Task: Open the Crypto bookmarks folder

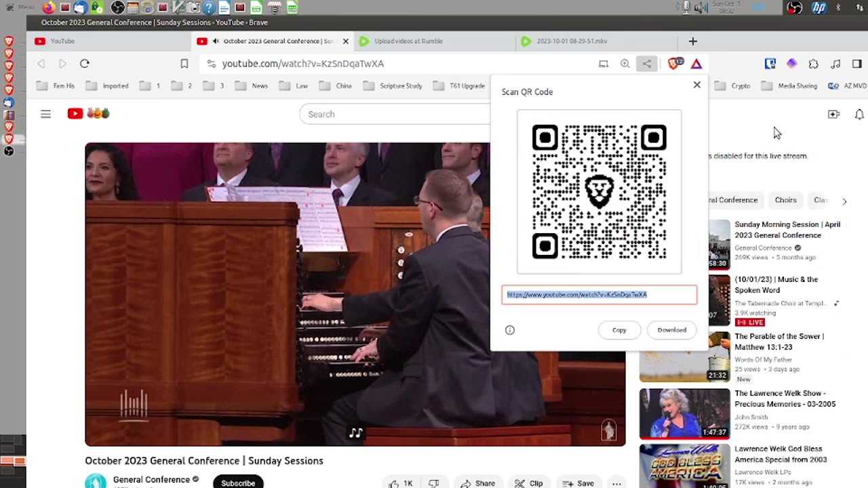Action: tap(732, 86)
